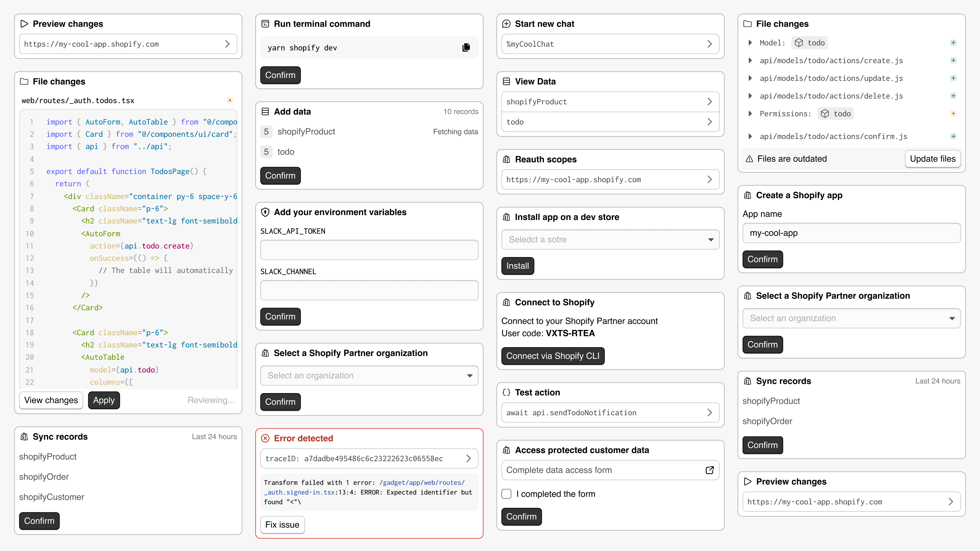Confirm Access protected customer data card
The image size is (980, 551).
pos(521,517)
